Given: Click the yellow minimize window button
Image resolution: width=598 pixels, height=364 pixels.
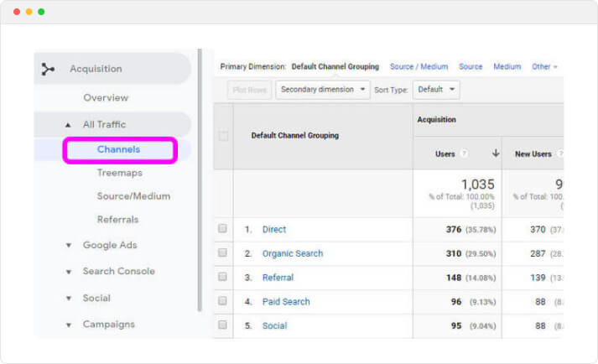Looking at the screenshot, I should pos(29,12).
